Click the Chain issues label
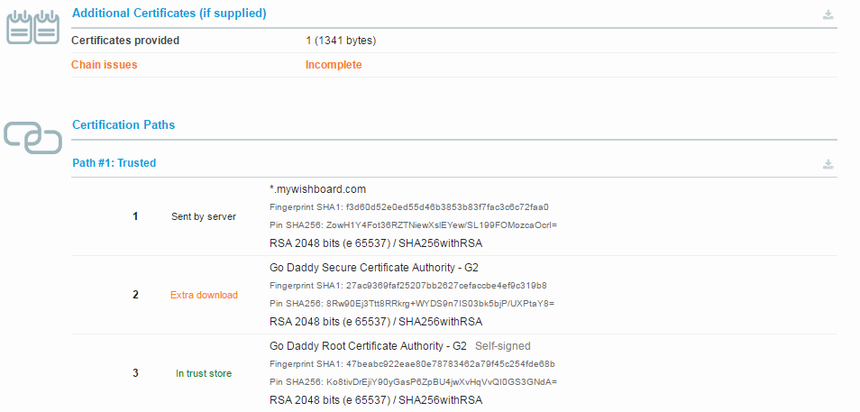This screenshot has height=412, width=860. pos(104,65)
